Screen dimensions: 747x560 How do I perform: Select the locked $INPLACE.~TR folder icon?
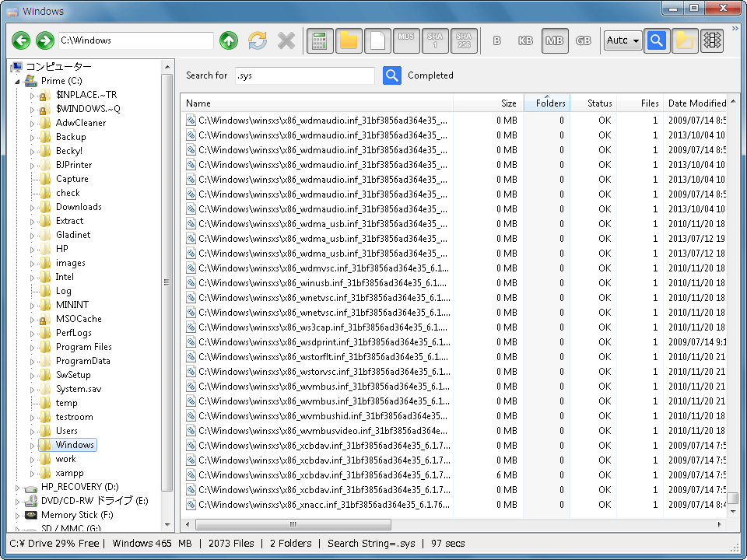coord(45,95)
